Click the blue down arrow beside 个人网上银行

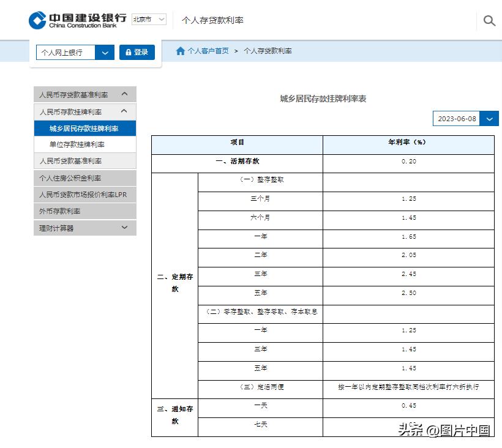[x=105, y=53]
